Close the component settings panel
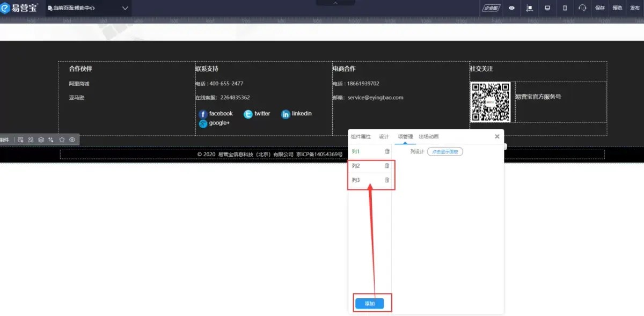Screen dimensions: 644x316 click(497, 137)
